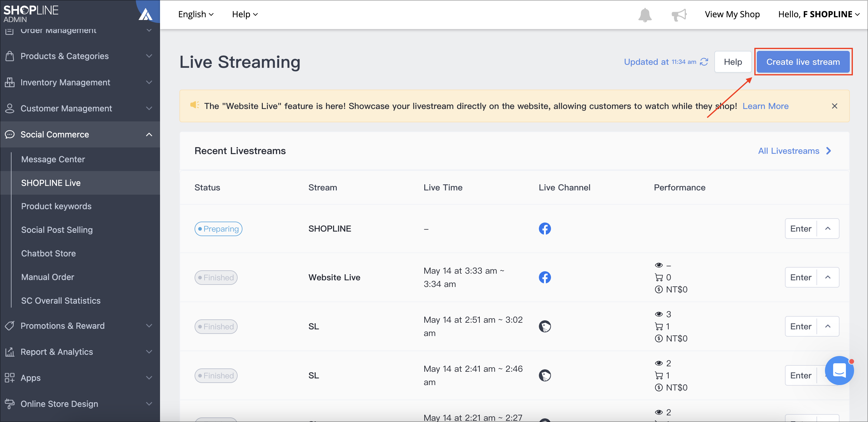Click the All Livestreams right arrow
This screenshot has height=422, width=868.
click(x=829, y=151)
